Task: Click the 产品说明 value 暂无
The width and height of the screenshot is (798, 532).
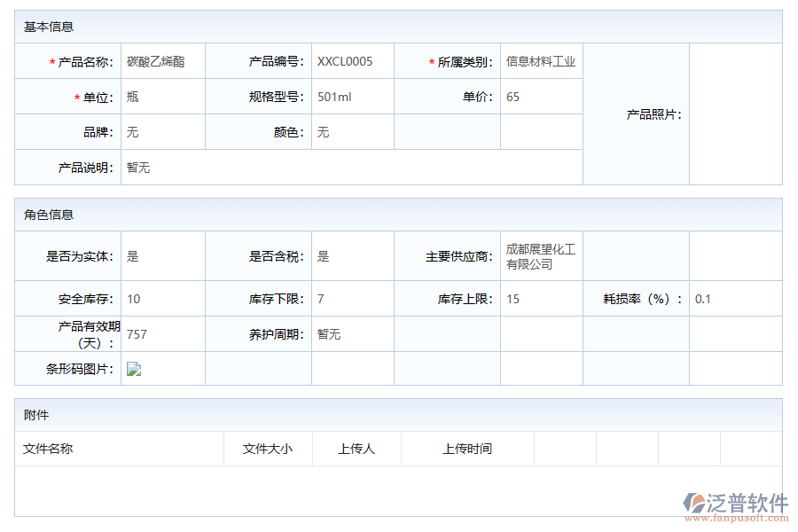Action: pos(138,168)
